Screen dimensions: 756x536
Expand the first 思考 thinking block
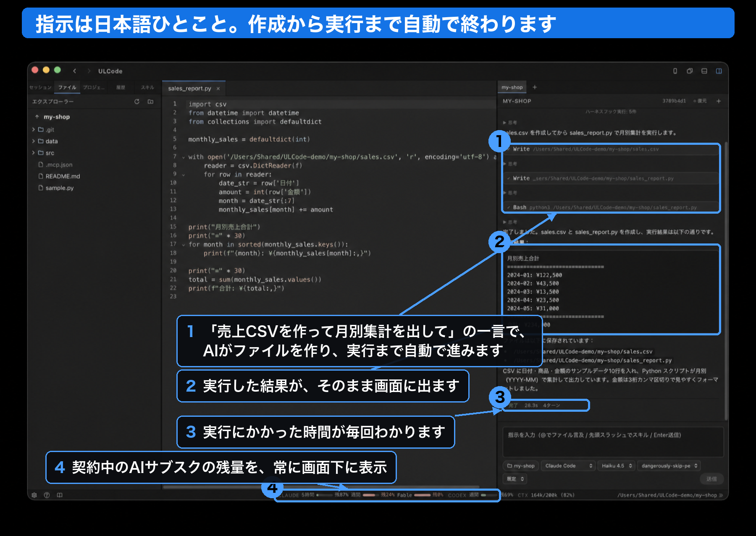(x=510, y=123)
